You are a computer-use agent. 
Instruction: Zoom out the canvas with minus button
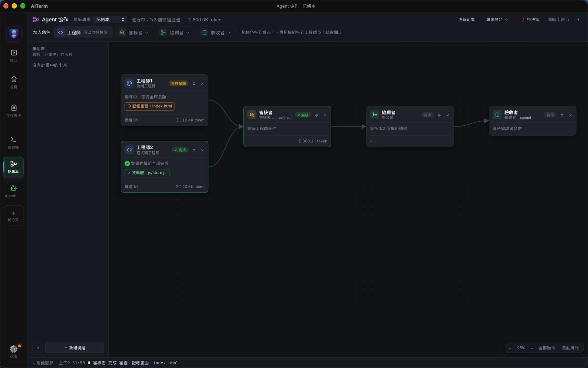pyautogui.click(x=510, y=348)
